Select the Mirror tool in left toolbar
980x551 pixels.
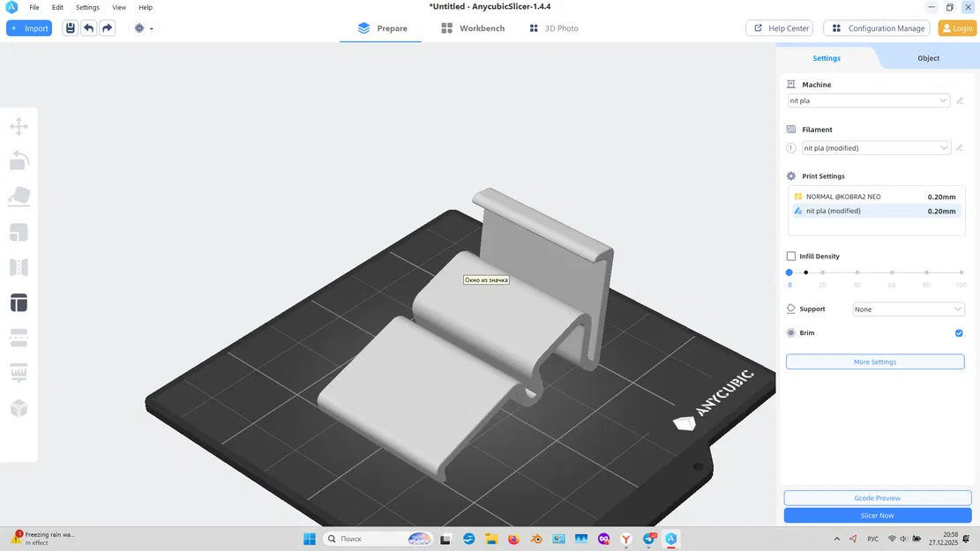19,267
